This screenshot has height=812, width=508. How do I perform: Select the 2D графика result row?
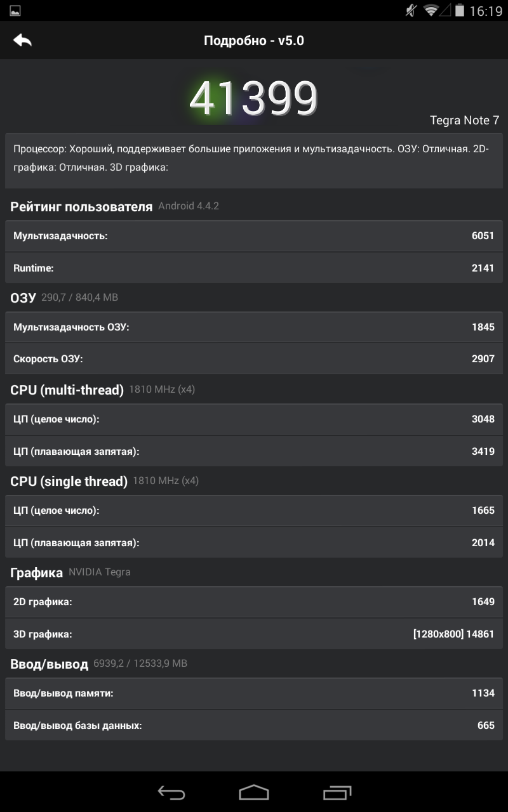(254, 601)
